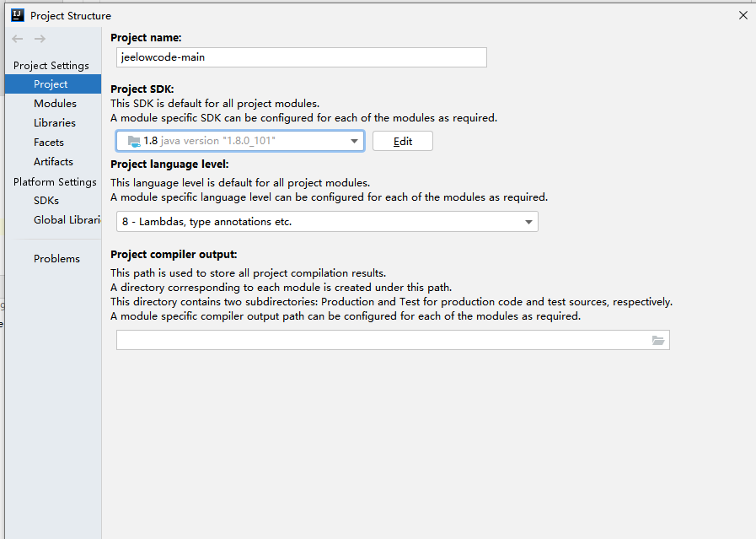Click the folder browse icon for compiler output
The image size is (756, 539).
coord(658,340)
